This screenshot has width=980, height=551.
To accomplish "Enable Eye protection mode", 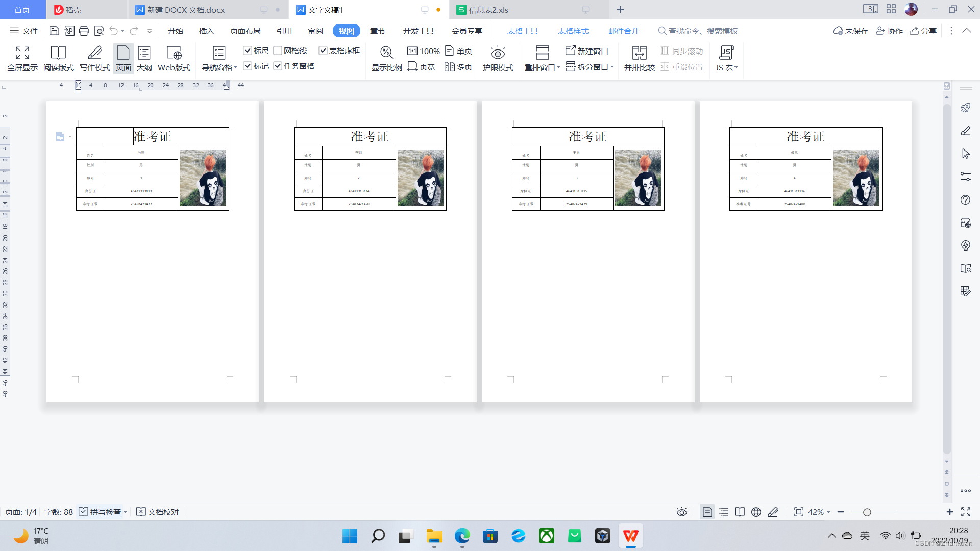I will (x=498, y=53).
